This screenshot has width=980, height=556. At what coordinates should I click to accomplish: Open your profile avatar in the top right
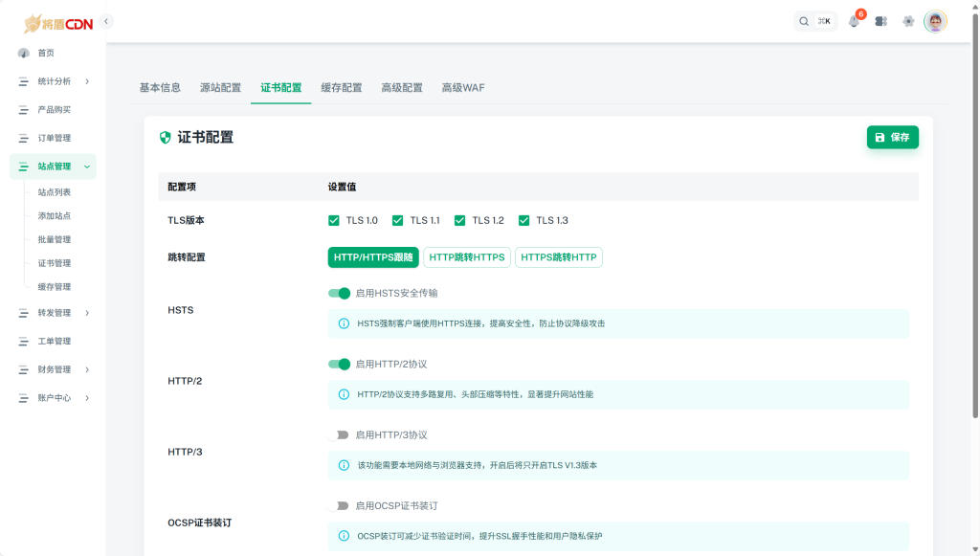[935, 20]
